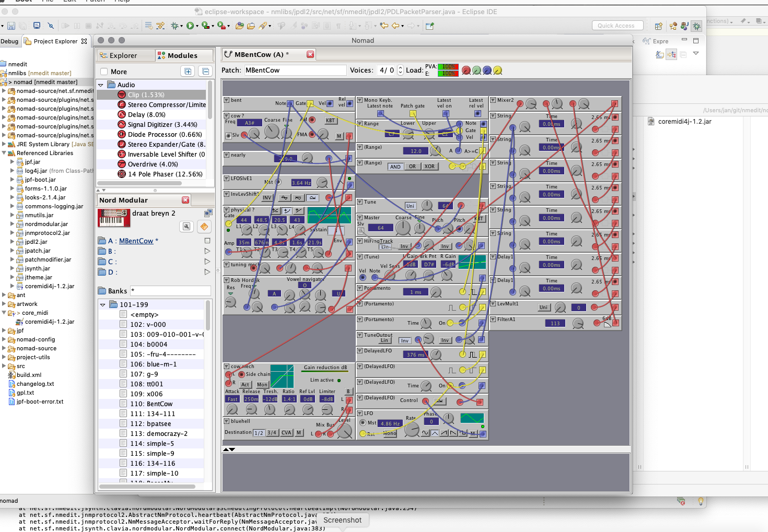Click the 14 Pole Phaser module icon
This screenshot has width=768, height=532.
pyautogui.click(x=121, y=174)
